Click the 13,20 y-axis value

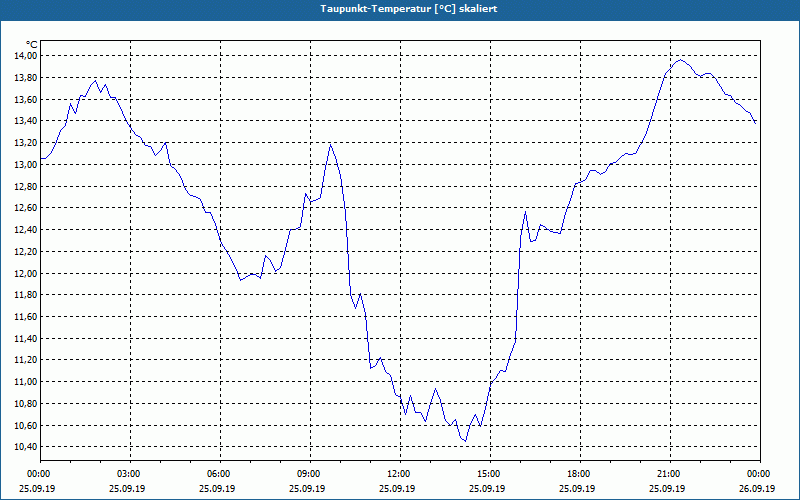(27, 143)
